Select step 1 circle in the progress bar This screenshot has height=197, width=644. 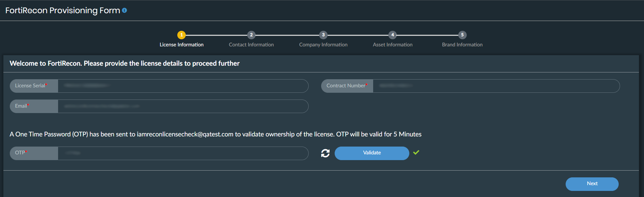click(x=181, y=35)
